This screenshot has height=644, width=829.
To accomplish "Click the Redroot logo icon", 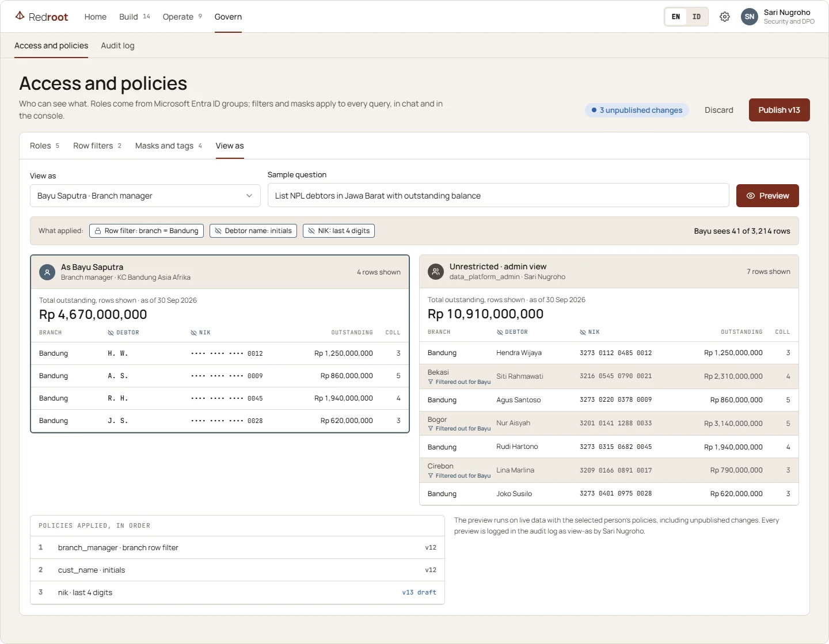I will point(20,16).
